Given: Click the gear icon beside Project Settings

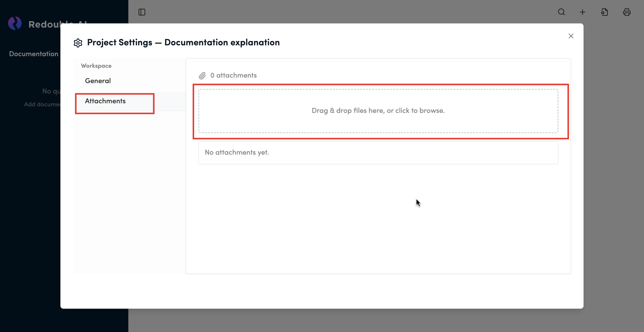Looking at the screenshot, I should click(78, 43).
